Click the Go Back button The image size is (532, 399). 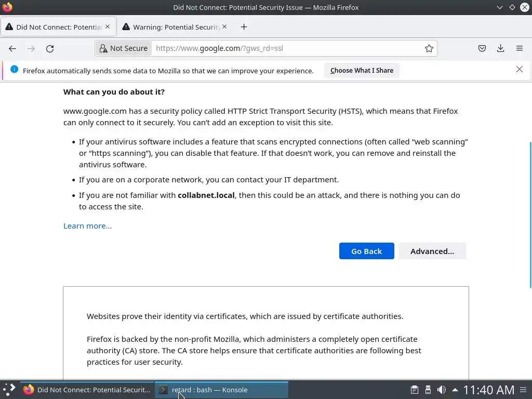[366, 251]
